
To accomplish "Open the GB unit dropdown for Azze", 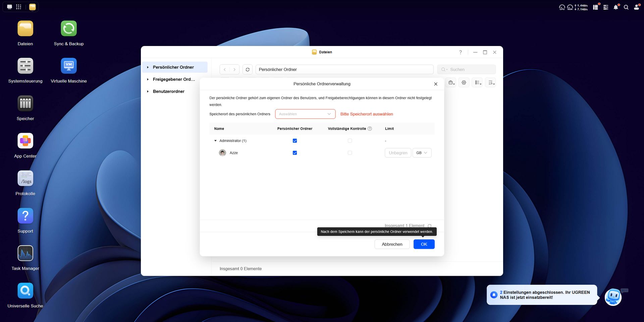I will pyautogui.click(x=422, y=153).
